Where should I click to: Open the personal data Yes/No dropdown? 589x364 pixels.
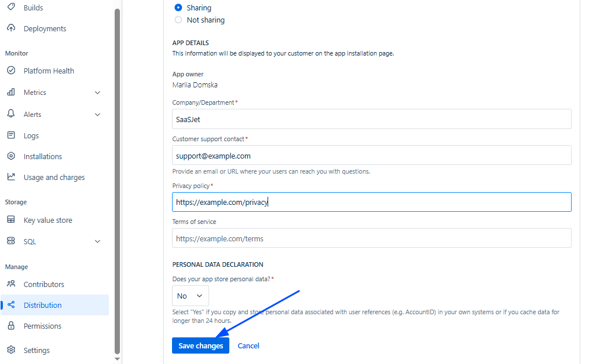[190, 296]
